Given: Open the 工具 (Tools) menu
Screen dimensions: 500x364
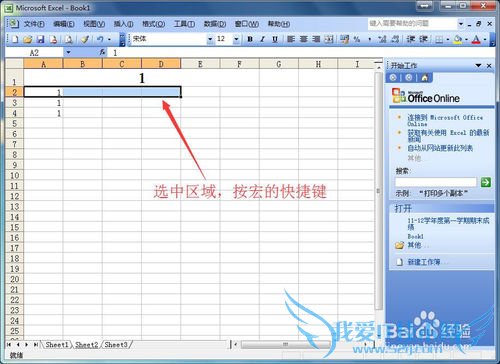Looking at the screenshot, I should tap(184, 24).
